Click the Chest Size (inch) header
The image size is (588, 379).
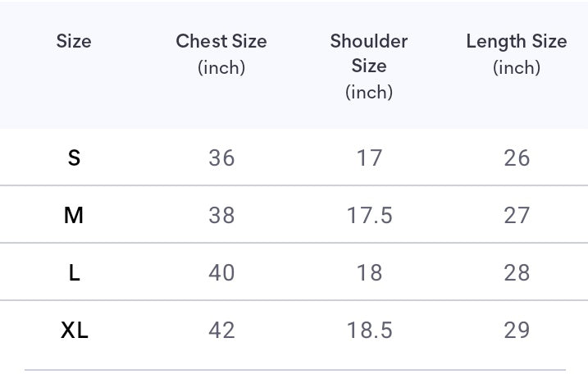221,54
